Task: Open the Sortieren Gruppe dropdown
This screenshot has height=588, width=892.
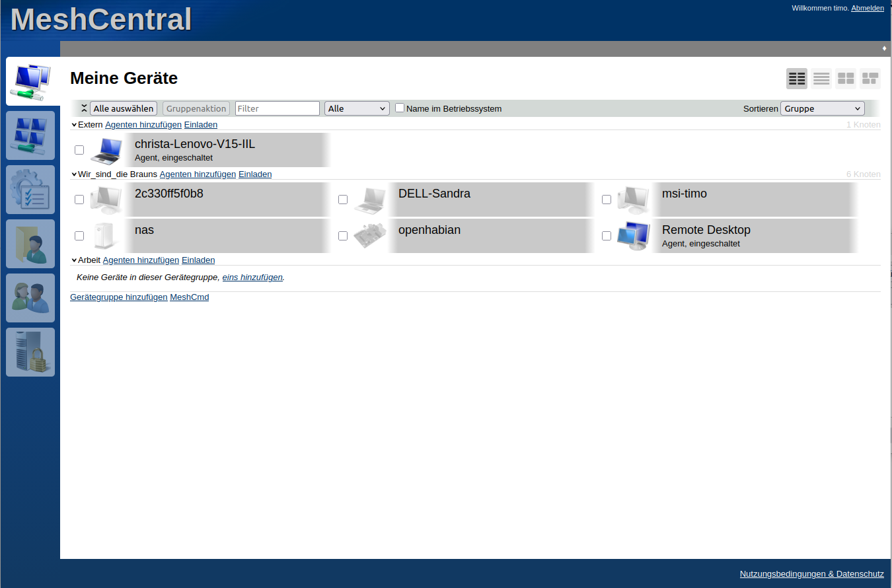Action: tap(822, 108)
